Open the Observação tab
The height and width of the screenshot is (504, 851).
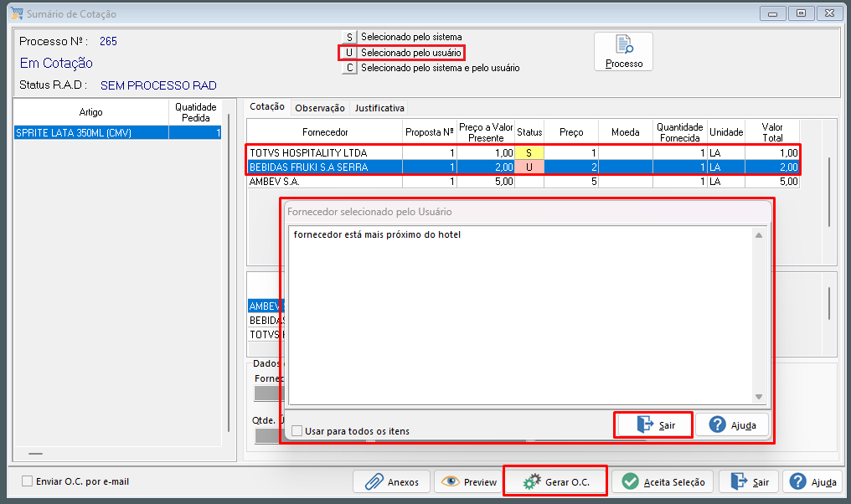point(320,108)
